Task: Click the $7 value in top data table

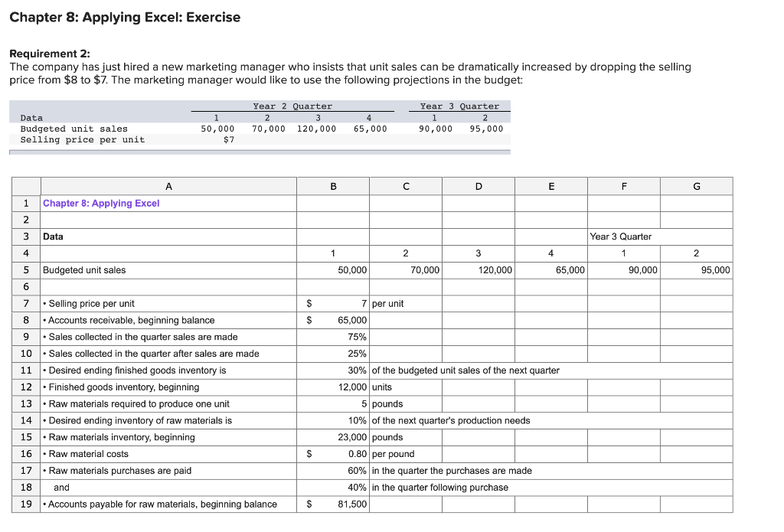Action: click(x=228, y=139)
